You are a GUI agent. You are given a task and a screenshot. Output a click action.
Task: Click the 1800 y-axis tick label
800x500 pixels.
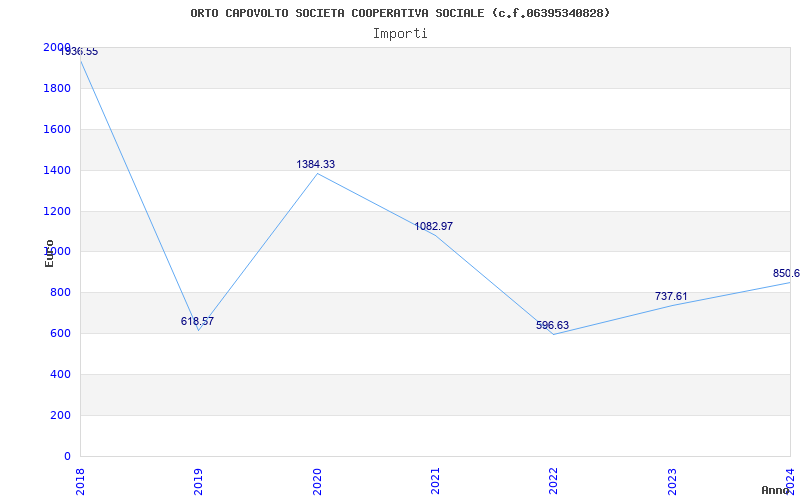(x=57, y=89)
